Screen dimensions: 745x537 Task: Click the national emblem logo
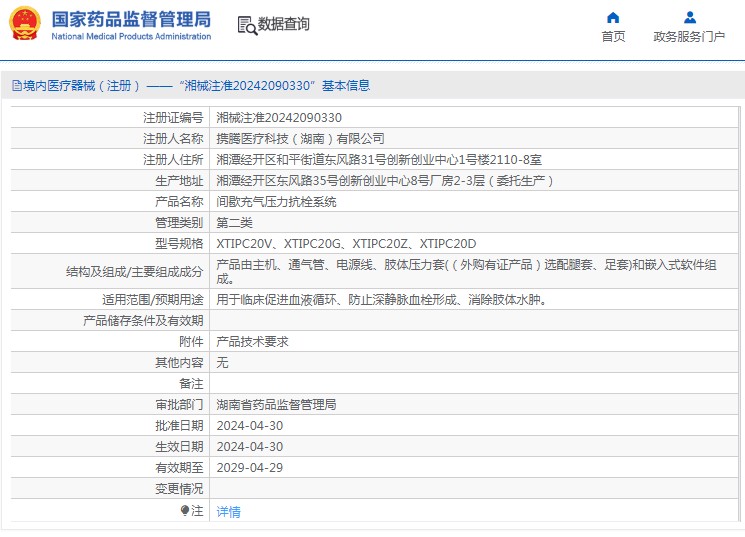[25, 23]
